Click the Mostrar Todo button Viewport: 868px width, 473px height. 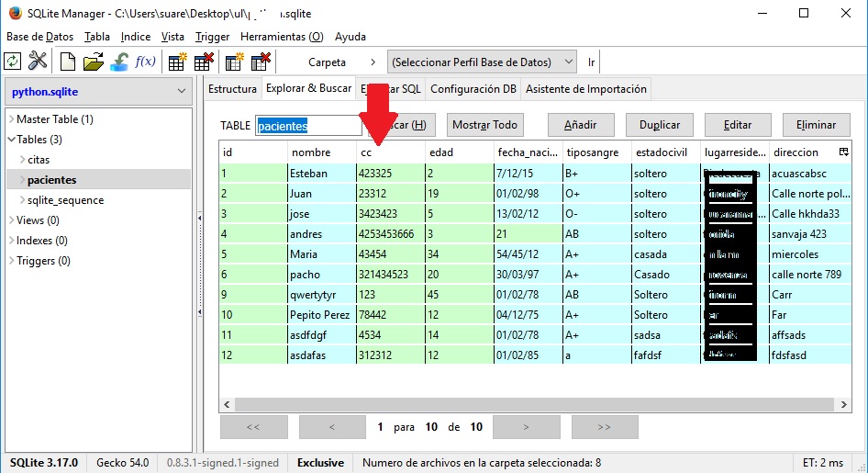[x=484, y=125]
